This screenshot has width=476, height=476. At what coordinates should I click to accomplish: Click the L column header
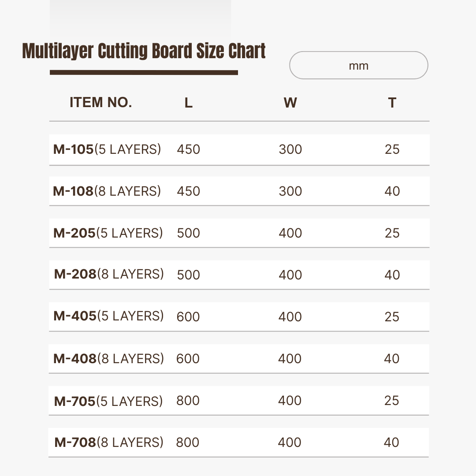click(x=189, y=103)
